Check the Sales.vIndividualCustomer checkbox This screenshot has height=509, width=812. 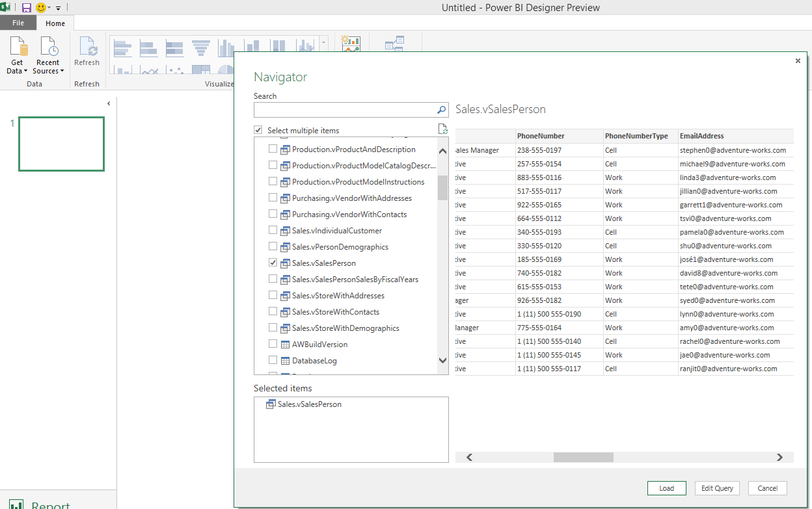273,231
